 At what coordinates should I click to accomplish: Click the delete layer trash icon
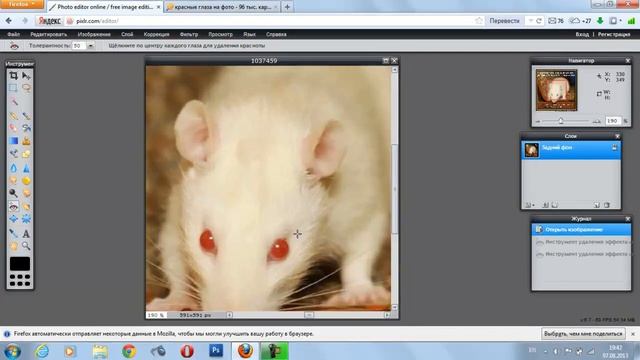tap(607, 205)
